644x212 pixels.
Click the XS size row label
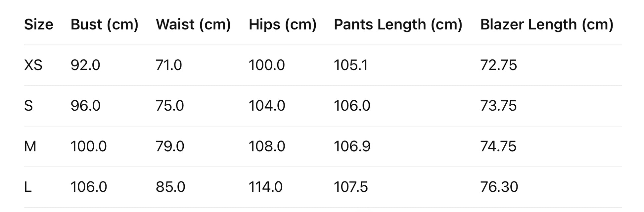point(33,65)
